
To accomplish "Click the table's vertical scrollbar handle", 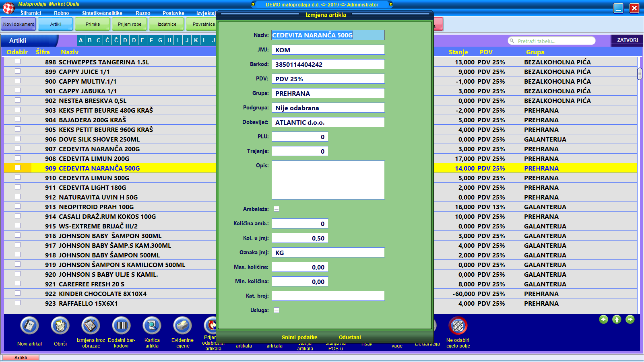I will [x=640, y=74].
